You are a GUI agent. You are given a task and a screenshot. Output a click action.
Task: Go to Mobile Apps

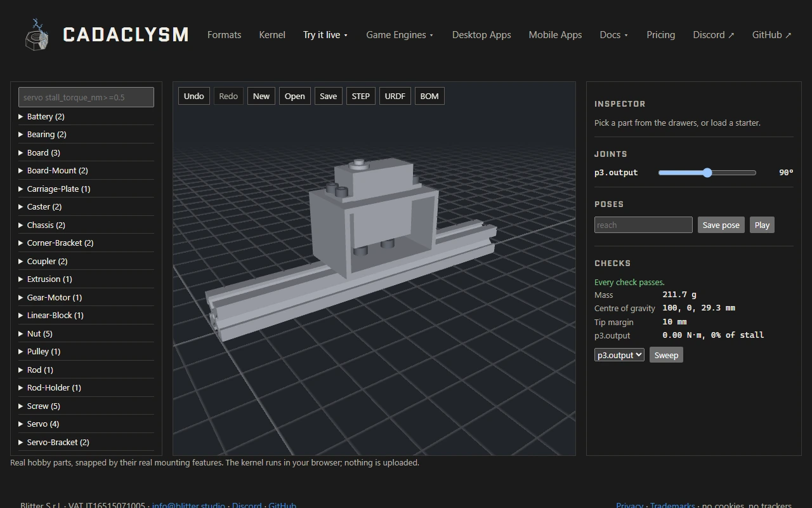tap(555, 35)
